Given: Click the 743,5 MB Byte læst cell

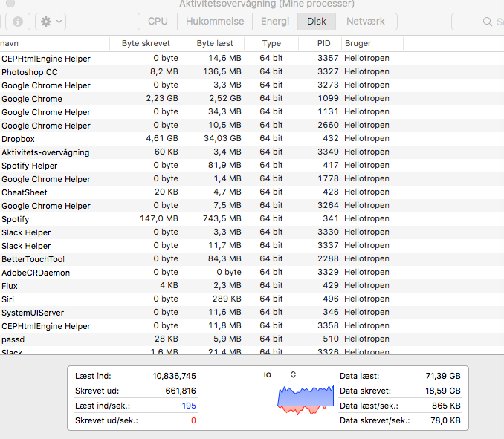Looking at the screenshot, I should (222, 218).
